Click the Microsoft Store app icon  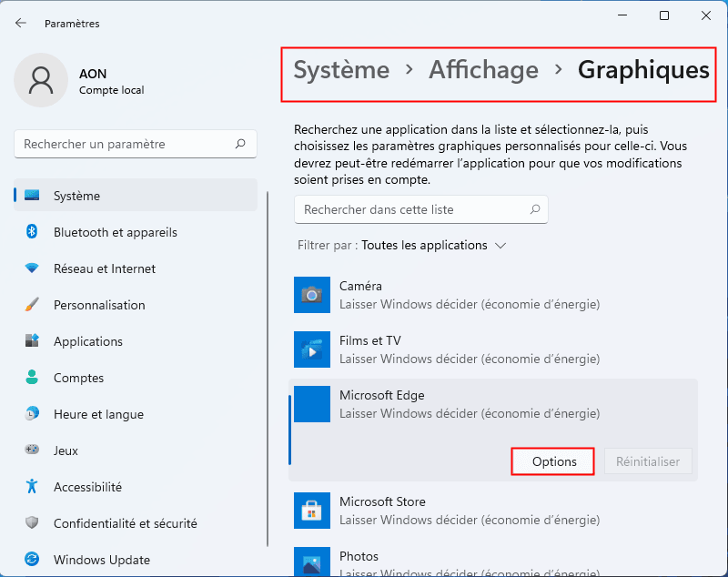coord(312,511)
